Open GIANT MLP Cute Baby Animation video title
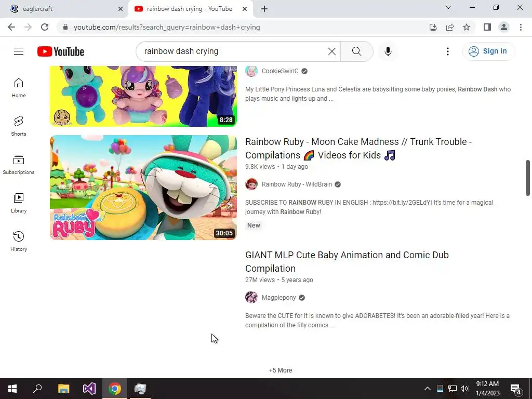The height and width of the screenshot is (399, 532). pyautogui.click(x=347, y=262)
